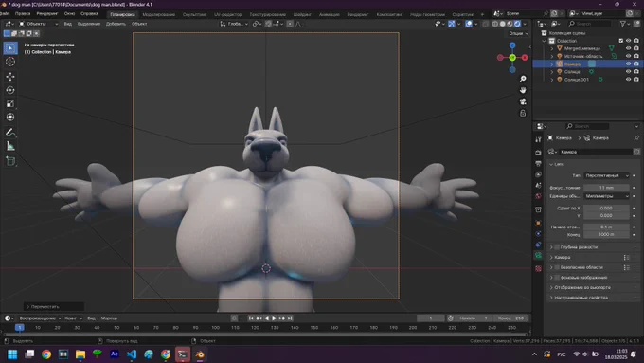
Task: Select the Move tool
Action: pyautogui.click(x=10, y=77)
